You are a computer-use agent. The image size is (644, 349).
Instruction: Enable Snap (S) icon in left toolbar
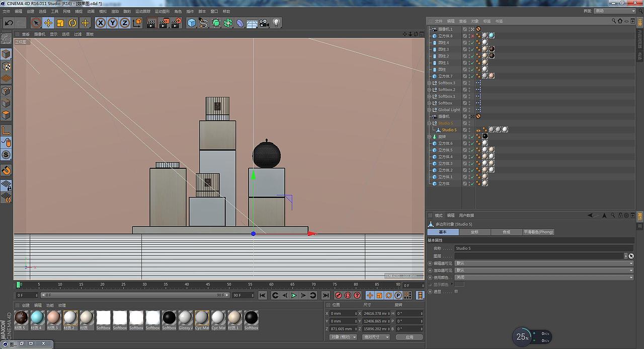click(x=6, y=155)
